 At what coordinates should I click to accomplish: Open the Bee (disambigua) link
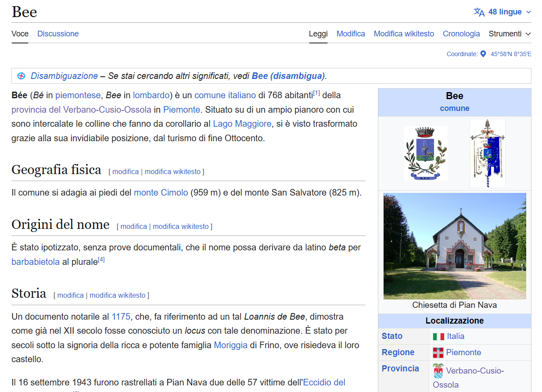coord(288,76)
